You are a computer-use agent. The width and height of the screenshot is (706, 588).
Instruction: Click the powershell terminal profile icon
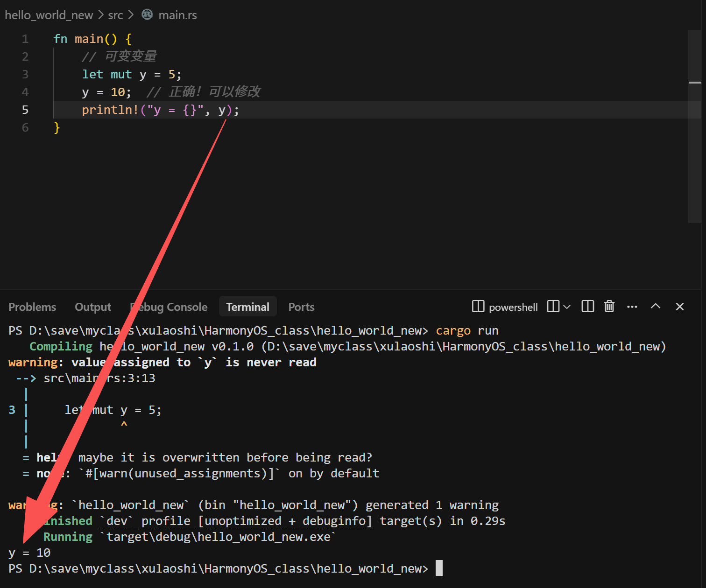478,307
